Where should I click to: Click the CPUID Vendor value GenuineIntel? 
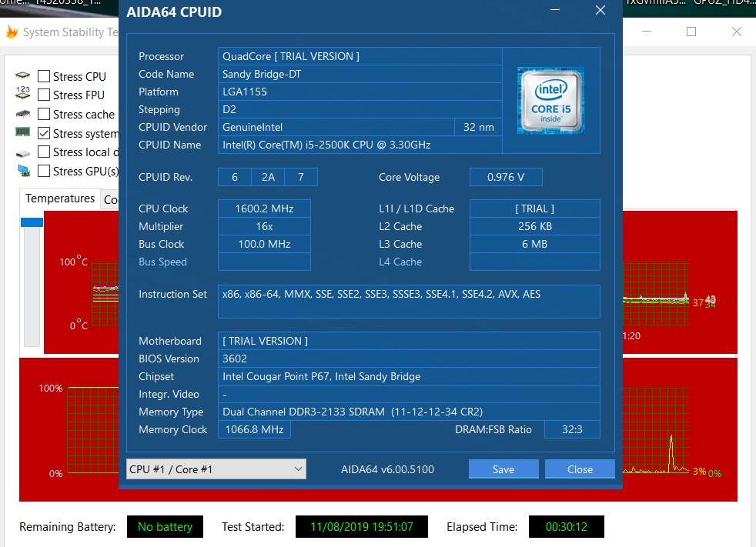pos(336,127)
